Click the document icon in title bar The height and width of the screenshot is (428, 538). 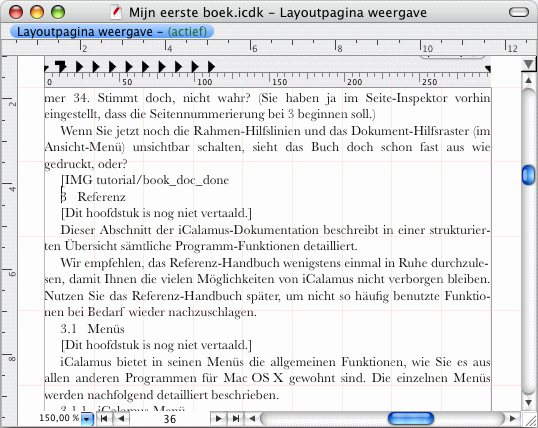[x=116, y=13]
